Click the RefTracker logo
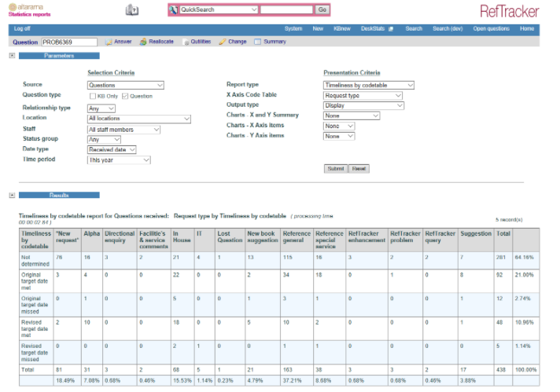The height and width of the screenshot is (392, 560). [509, 10]
